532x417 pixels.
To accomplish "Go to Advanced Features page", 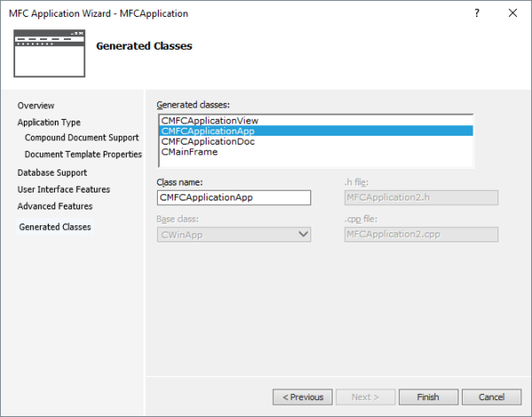I will [55, 206].
